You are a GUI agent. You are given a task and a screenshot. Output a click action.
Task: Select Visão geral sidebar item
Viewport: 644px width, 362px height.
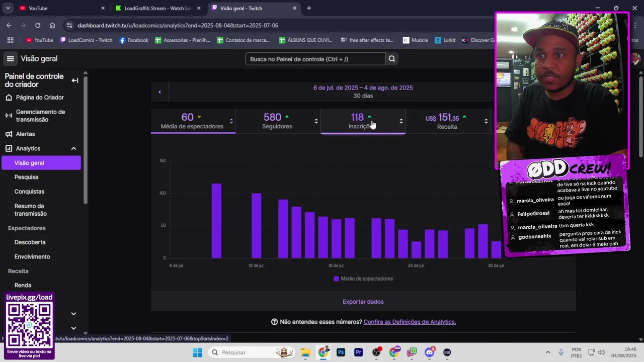point(41,163)
